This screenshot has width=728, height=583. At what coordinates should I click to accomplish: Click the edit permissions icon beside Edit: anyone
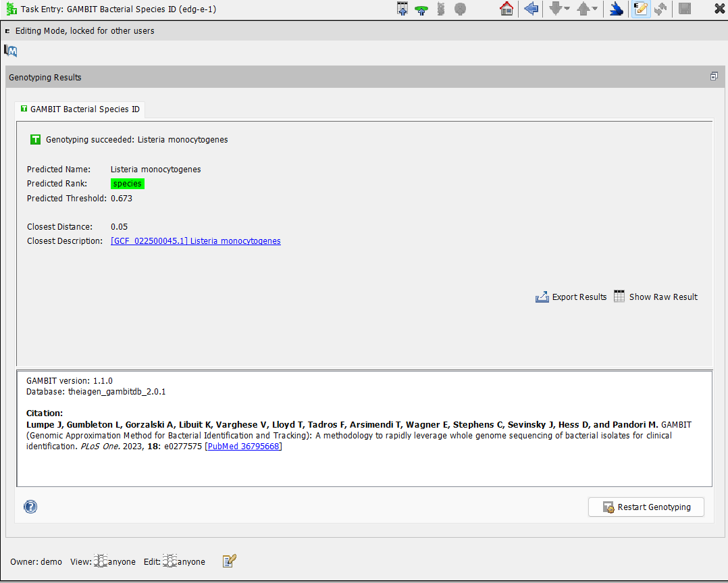coord(230,561)
